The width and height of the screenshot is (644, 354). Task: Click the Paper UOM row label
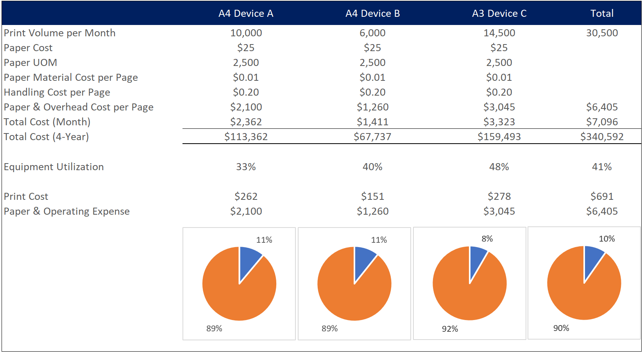[30, 62]
